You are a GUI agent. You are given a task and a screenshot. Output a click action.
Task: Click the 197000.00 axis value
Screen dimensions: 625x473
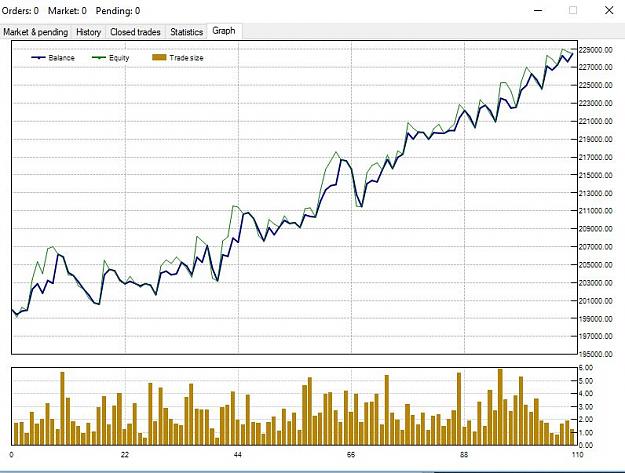point(596,336)
